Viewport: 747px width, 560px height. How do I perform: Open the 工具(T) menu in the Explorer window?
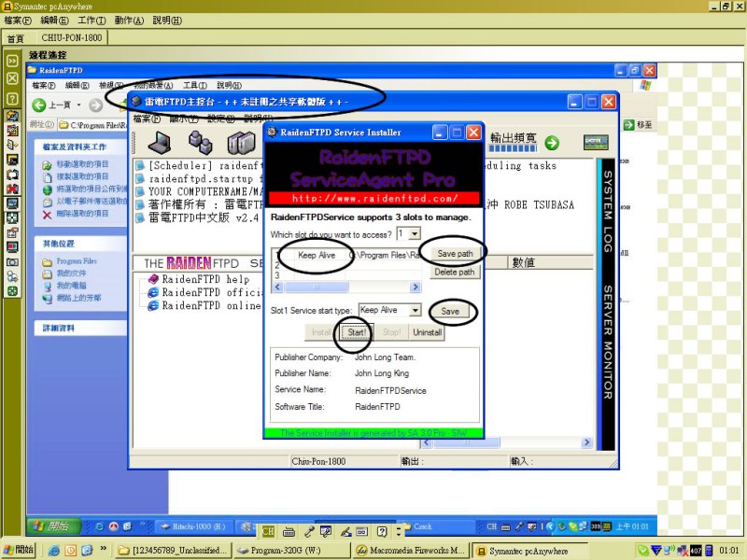[x=195, y=85]
